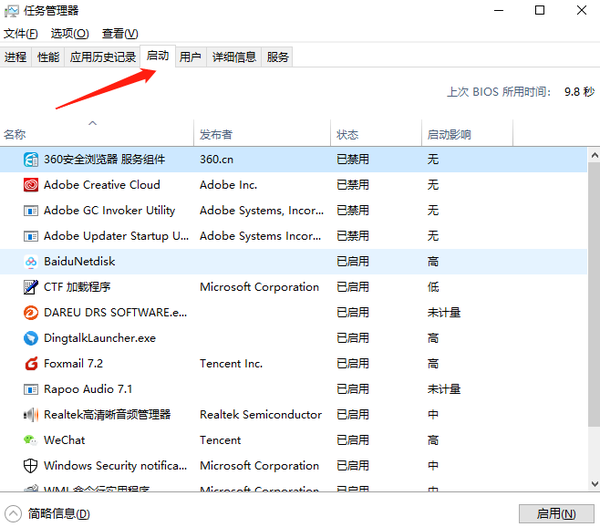Select the Adobe Creative Cloud name text
This screenshot has width=600, height=527.
pos(102,185)
